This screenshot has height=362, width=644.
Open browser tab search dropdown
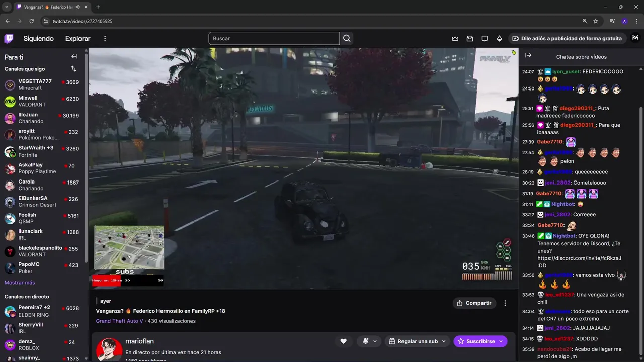pyautogui.click(x=7, y=7)
